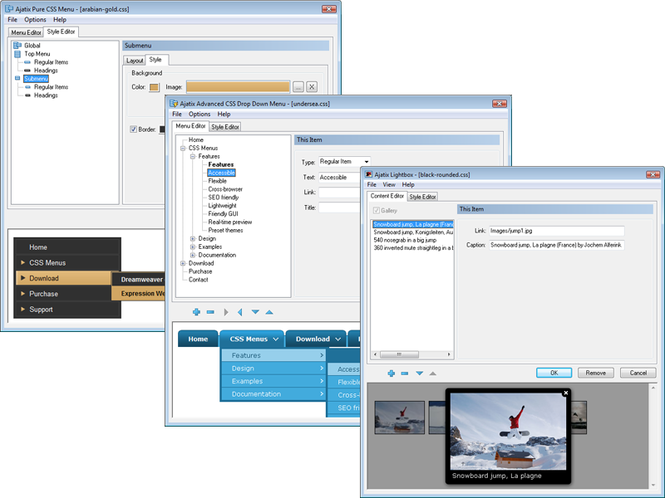The width and height of the screenshot is (665, 498).
Task: Click add image plus icon in Lightbox window
Action: click(391, 373)
